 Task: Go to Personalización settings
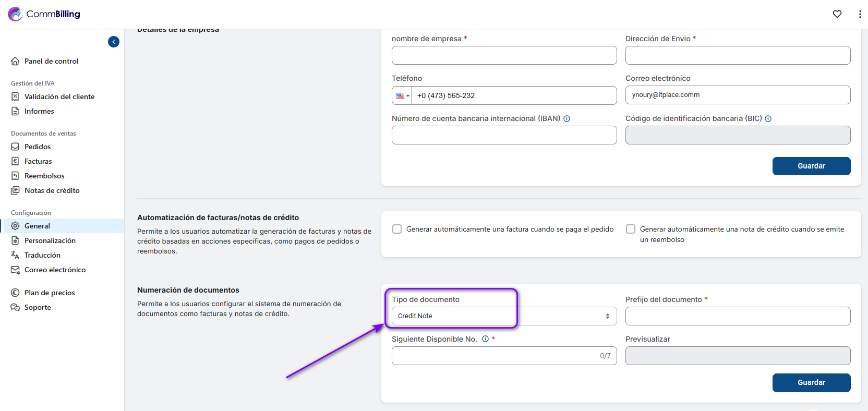50,240
